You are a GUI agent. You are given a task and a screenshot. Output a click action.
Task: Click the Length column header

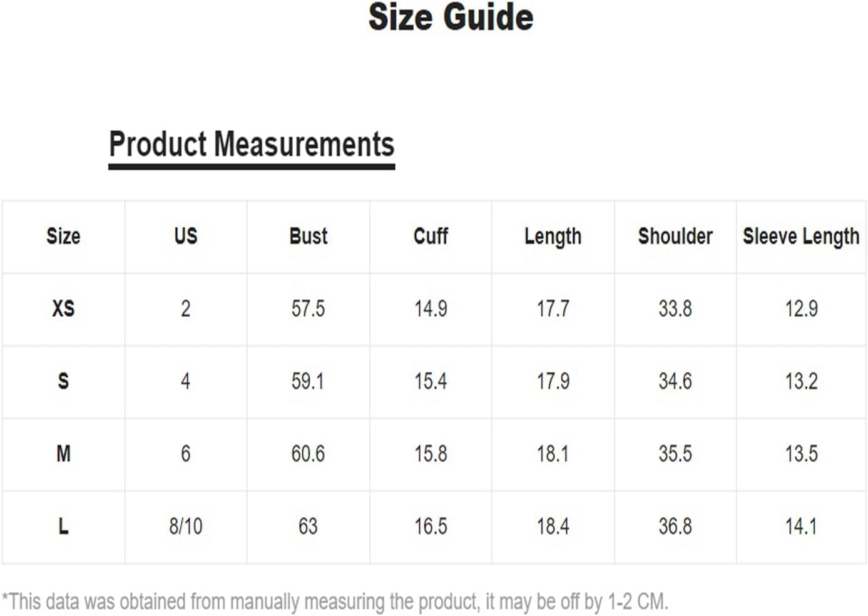(x=553, y=237)
